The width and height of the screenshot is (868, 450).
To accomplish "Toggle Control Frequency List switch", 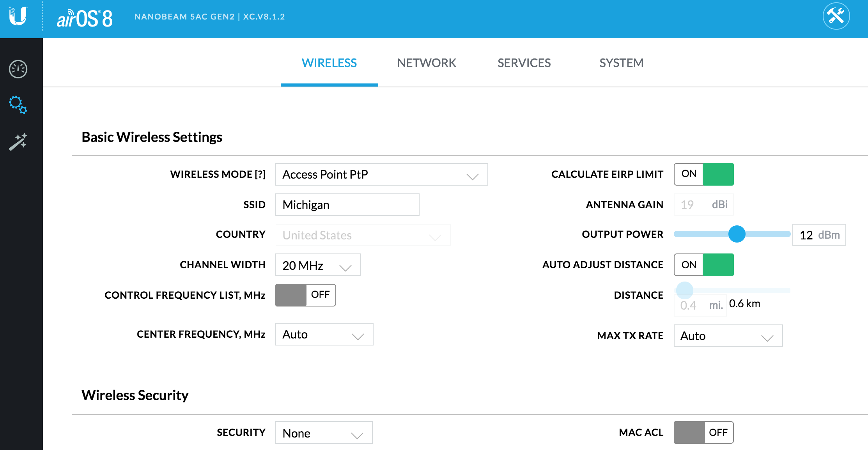I will tap(305, 295).
